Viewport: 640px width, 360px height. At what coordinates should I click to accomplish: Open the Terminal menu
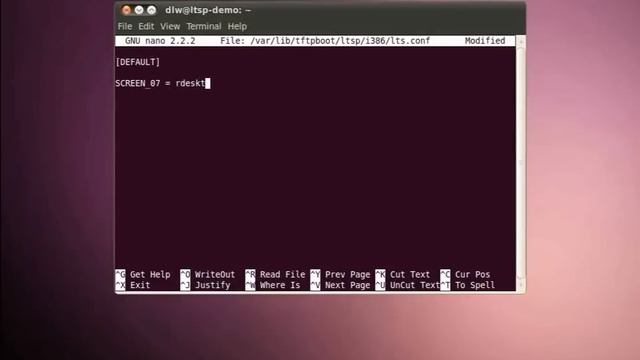pos(204,27)
